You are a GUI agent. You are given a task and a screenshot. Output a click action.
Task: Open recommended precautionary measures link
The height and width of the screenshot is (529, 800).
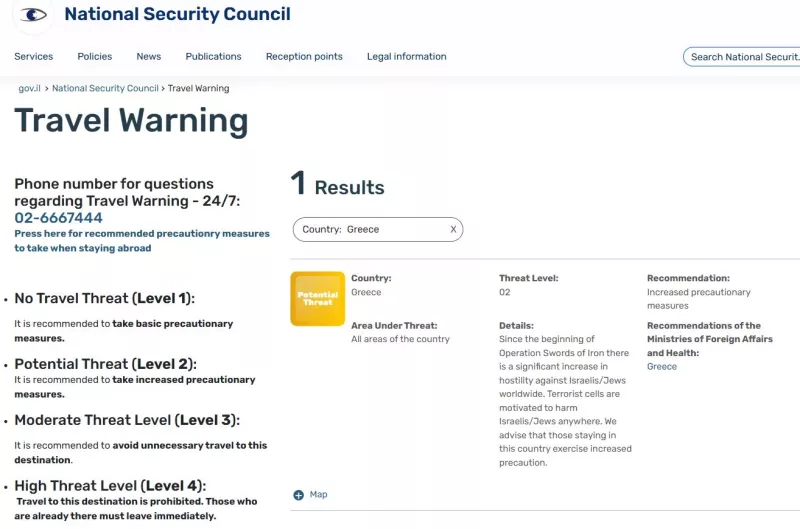coord(142,240)
